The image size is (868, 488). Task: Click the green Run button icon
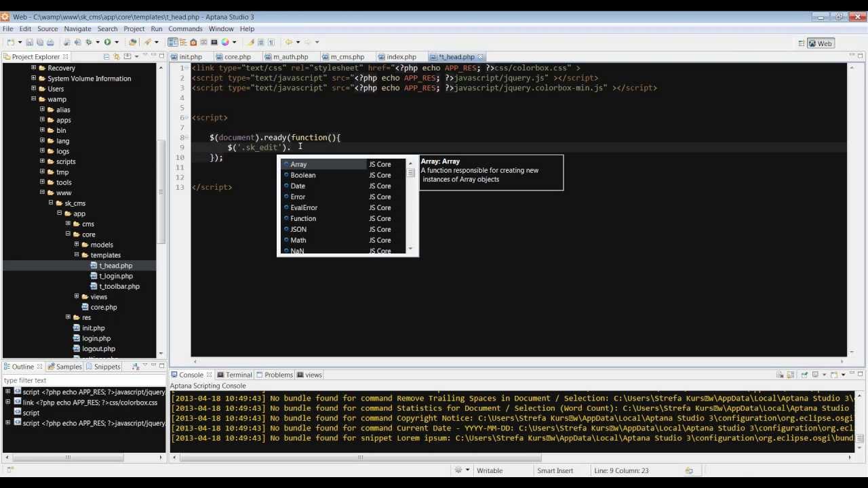[107, 42]
